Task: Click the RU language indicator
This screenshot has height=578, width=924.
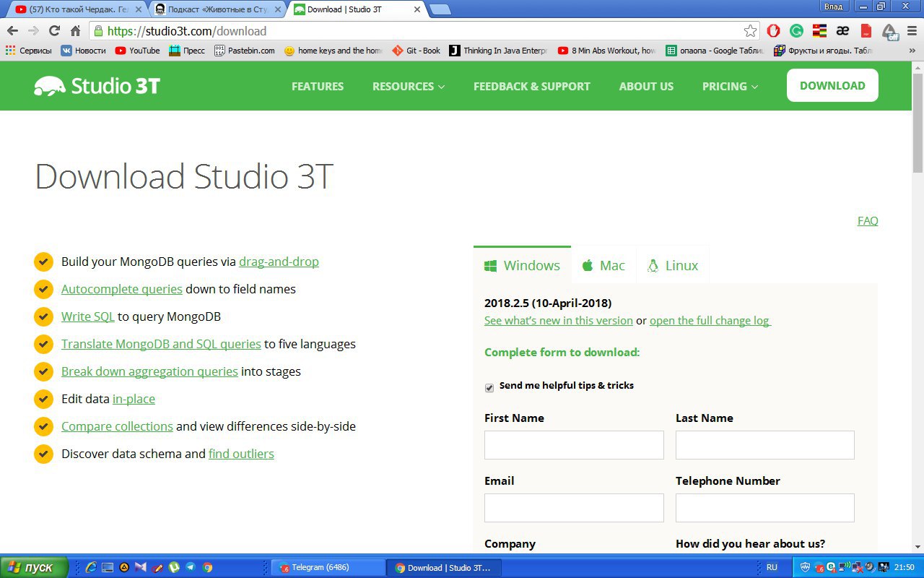Action: (x=772, y=568)
